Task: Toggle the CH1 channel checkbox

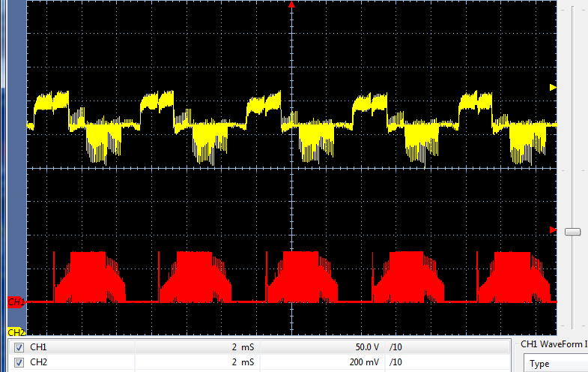Action: tap(19, 347)
